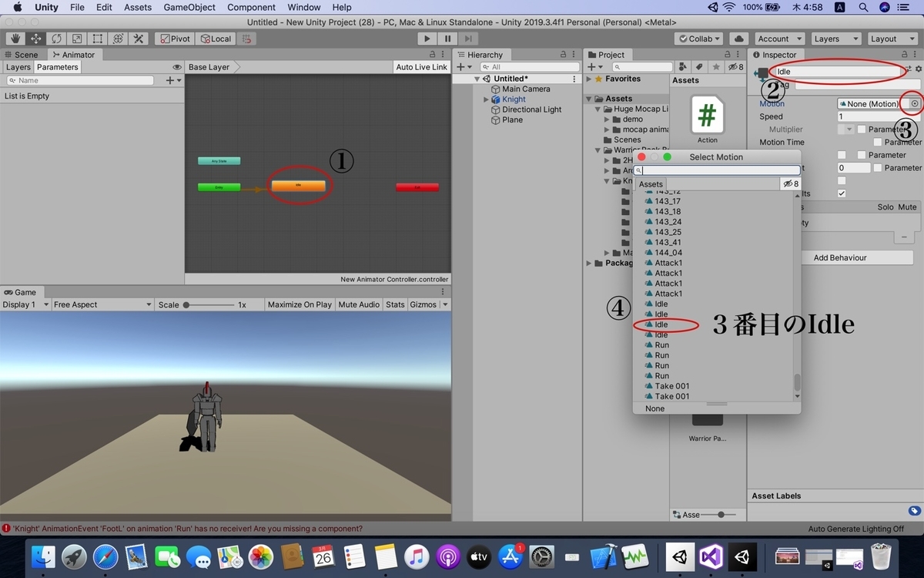Open the Free Aspect dropdown
This screenshot has height=578, width=924.
(102, 304)
